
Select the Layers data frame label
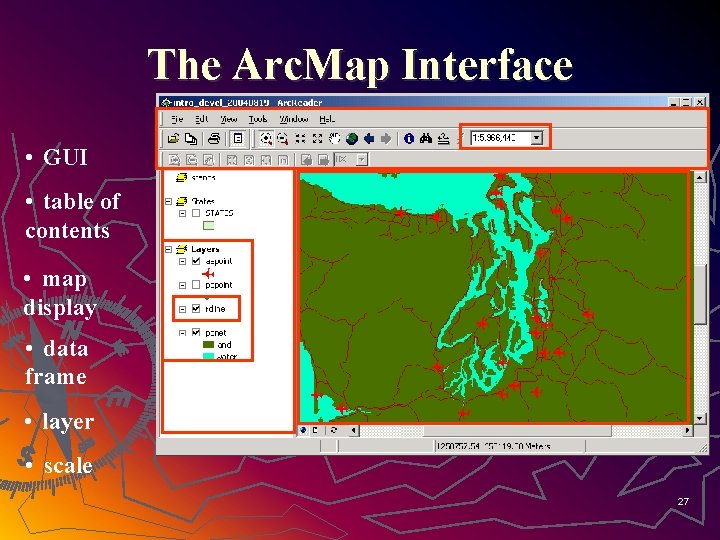coord(205,249)
